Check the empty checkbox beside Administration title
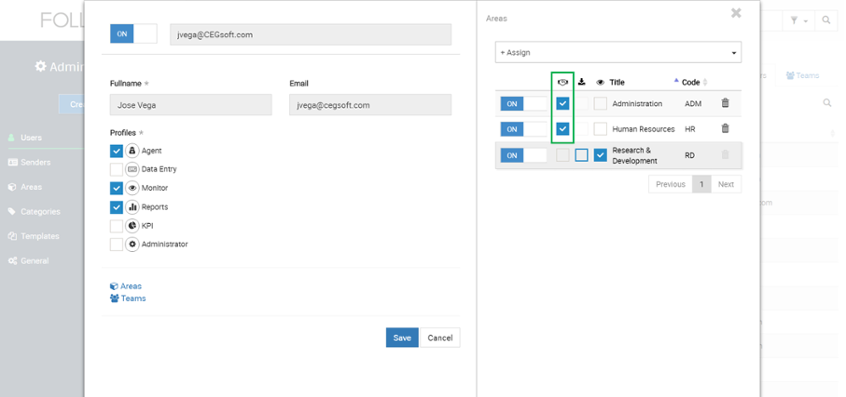This screenshot has width=846, height=397. click(x=600, y=104)
